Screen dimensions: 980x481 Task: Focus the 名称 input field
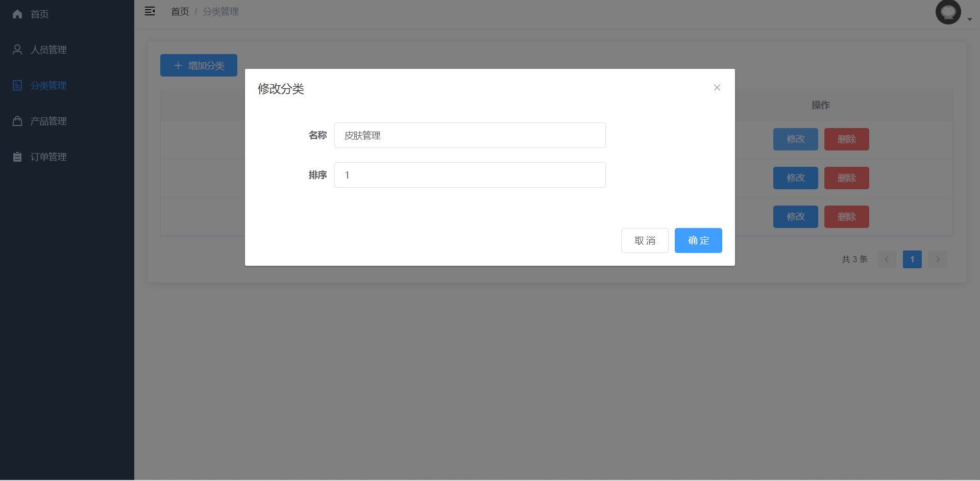pos(470,135)
